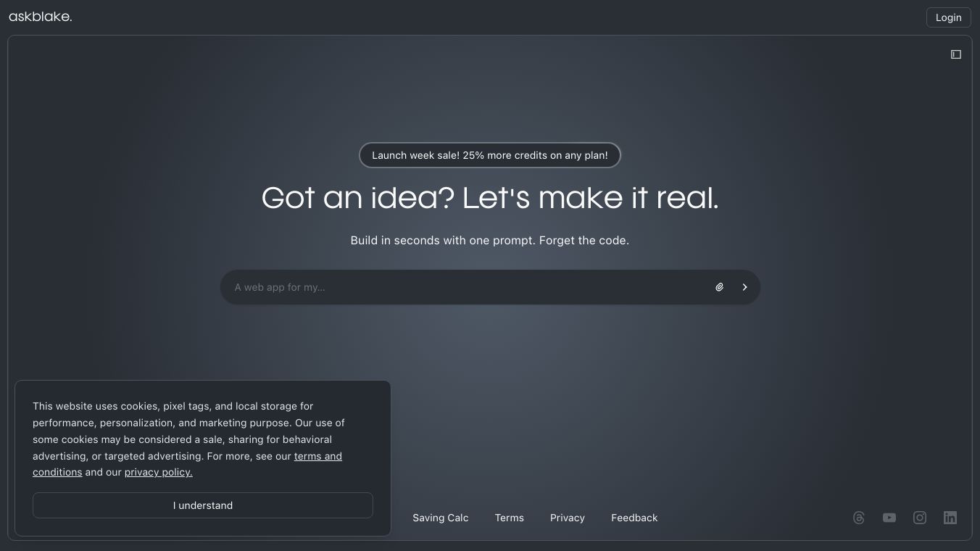Open the Privacy footer link
Screen dimensions: 980x551
tap(568, 518)
